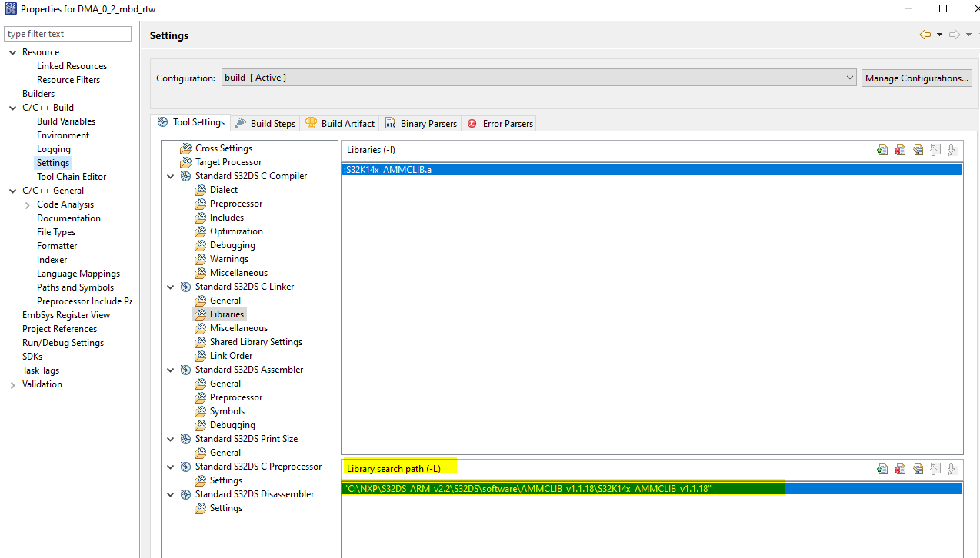Image resolution: width=980 pixels, height=558 pixels.
Task: Click the Move Up icon for libraries
Action: [935, 149]
